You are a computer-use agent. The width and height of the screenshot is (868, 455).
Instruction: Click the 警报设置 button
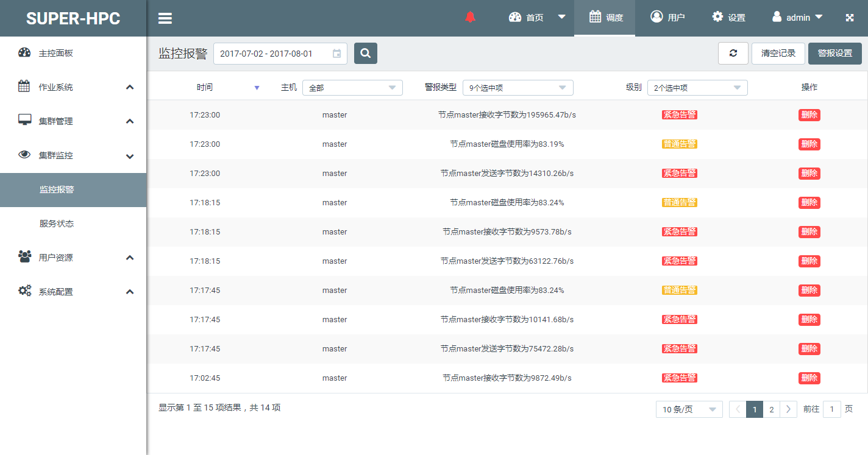coord(835,53)
